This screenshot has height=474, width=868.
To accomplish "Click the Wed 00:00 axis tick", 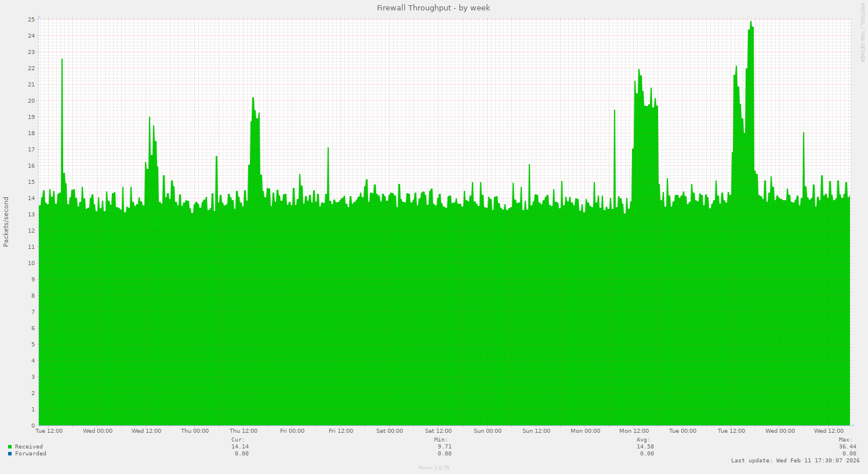I will (x=97, y=431).
